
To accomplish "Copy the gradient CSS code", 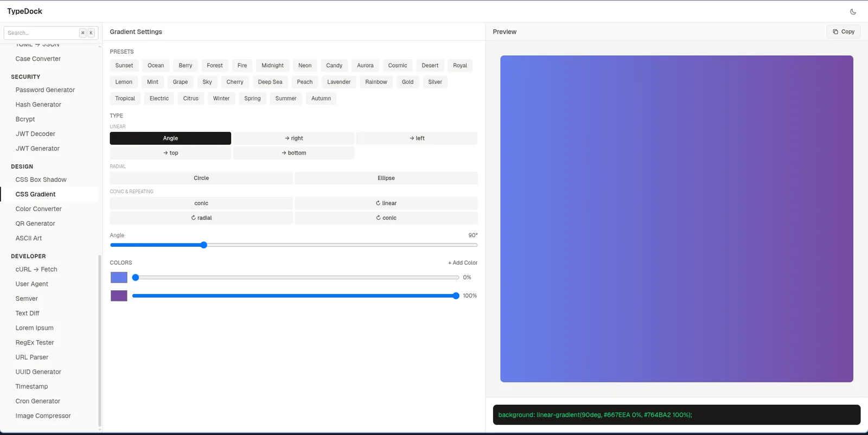I will [844, 32].
